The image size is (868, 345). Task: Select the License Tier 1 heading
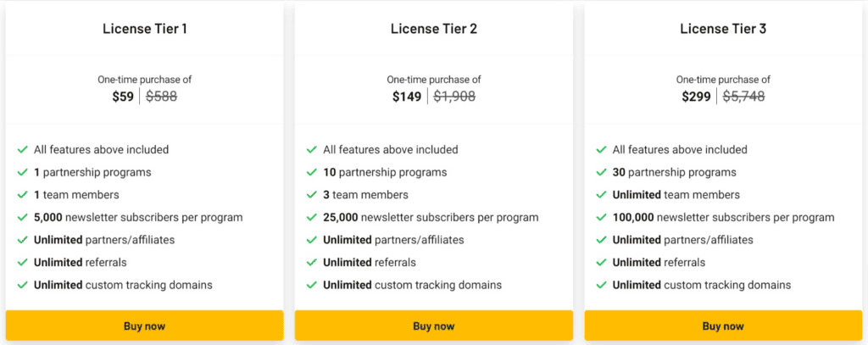tap(144, 29)
